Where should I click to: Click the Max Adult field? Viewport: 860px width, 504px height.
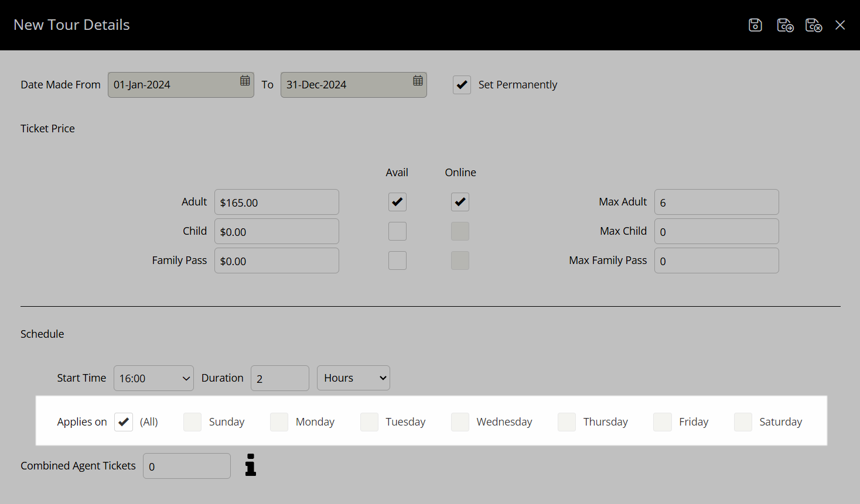pyautogui.click(x=716, y=202)
